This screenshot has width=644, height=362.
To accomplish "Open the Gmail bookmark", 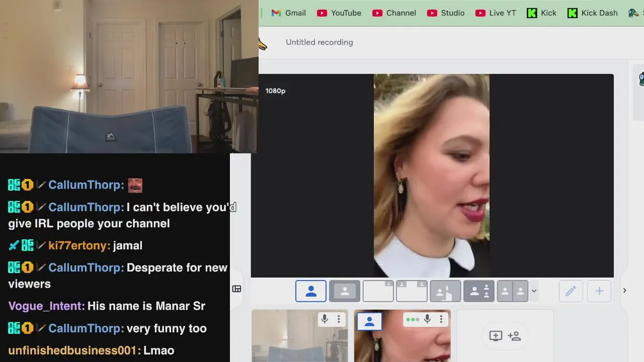I will [288, 13].
